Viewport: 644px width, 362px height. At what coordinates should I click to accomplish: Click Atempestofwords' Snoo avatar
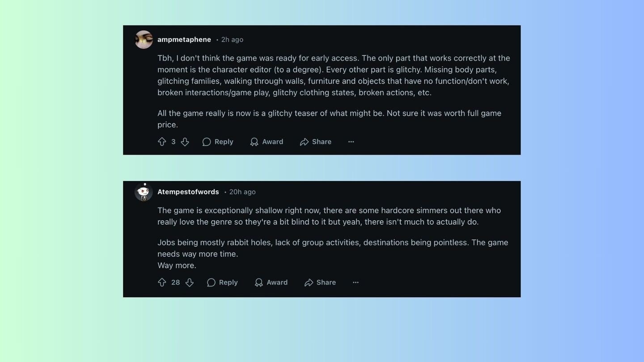144,192
